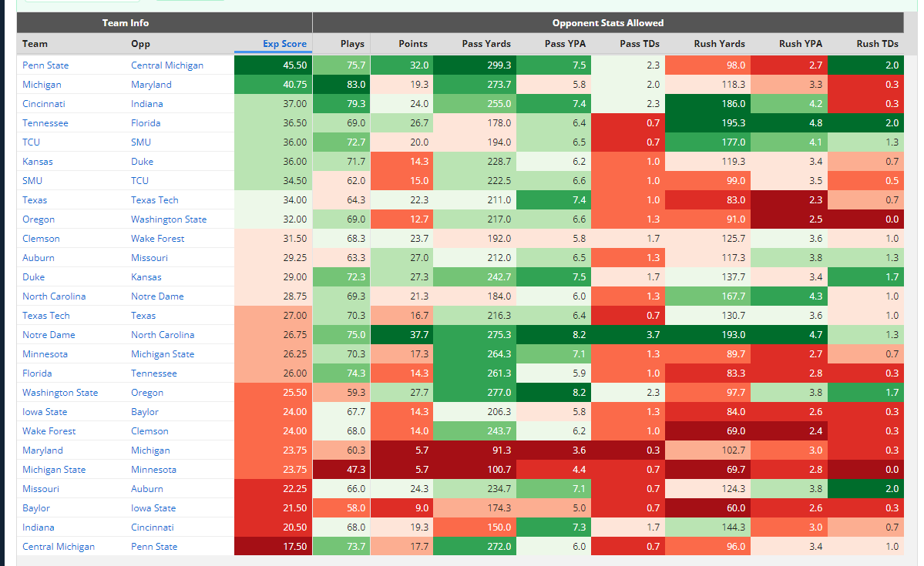Sort the table by the Exp Score column
924x566 pixels.
click(284, 44)
